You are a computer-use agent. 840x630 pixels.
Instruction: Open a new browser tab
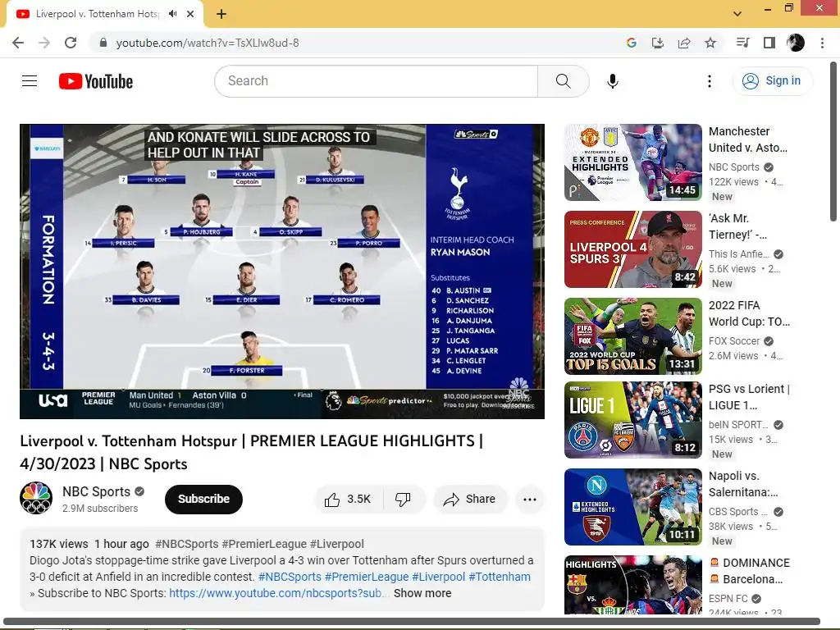pyautogui.click(x=221, y=14)
